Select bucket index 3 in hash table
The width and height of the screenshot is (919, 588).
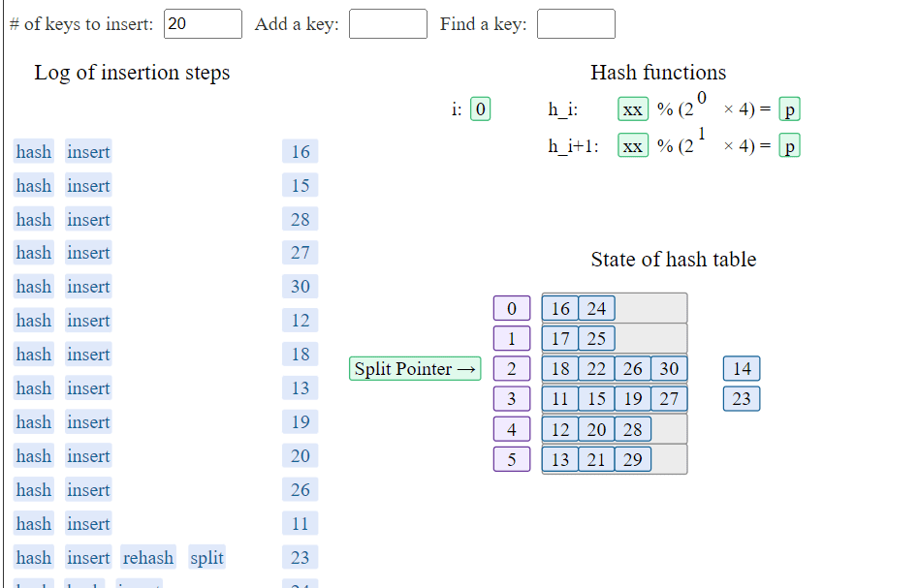(512, 399)
